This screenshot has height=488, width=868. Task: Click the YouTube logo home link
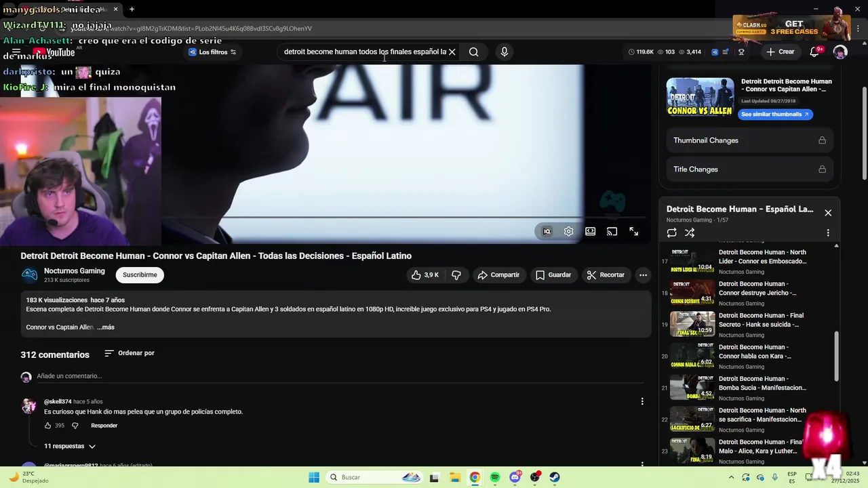(x=54, y=52)
